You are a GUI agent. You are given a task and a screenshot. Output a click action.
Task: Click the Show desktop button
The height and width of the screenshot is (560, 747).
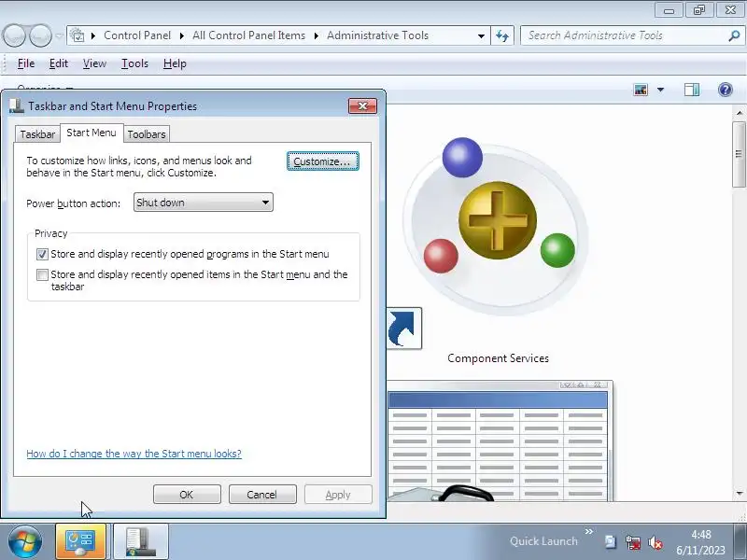740,541
